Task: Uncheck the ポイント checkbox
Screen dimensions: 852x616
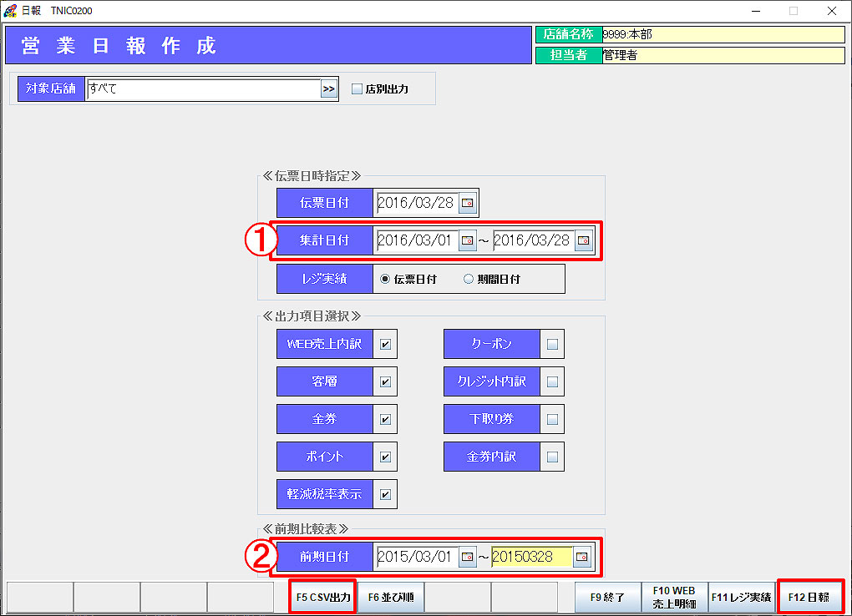Action: [x=385, y=457]
